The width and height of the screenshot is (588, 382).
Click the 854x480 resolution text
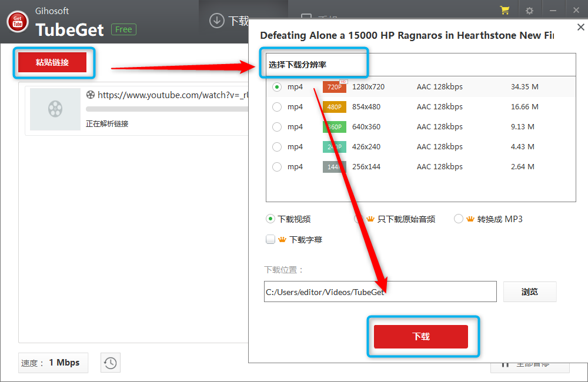(x=366, y=107)
